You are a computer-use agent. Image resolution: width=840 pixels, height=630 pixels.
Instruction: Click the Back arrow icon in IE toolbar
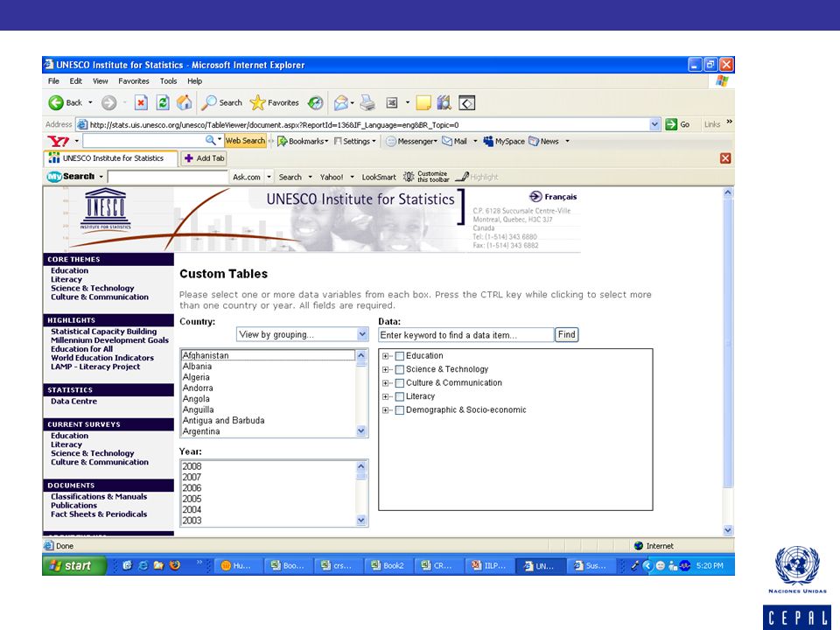[56, 102]
